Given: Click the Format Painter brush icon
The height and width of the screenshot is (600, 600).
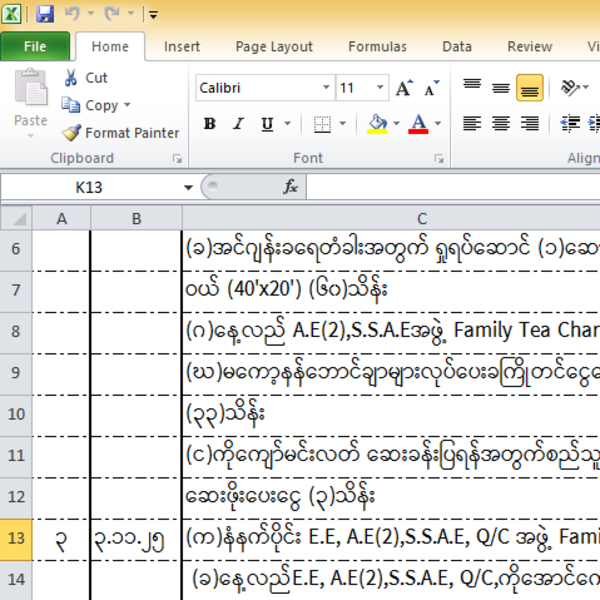Looking at the screenshot, I should coord(71,133).
